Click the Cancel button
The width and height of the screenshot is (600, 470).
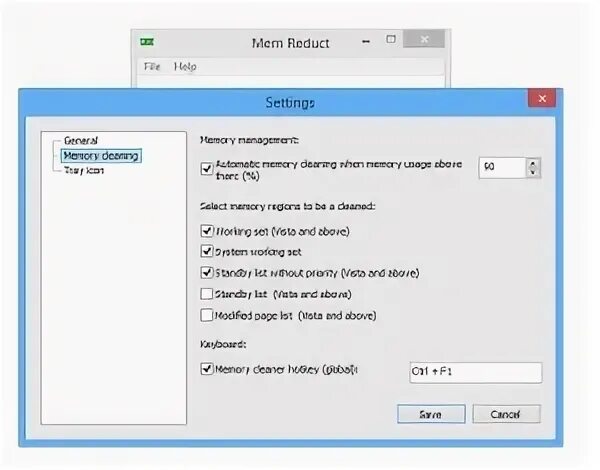506,414
